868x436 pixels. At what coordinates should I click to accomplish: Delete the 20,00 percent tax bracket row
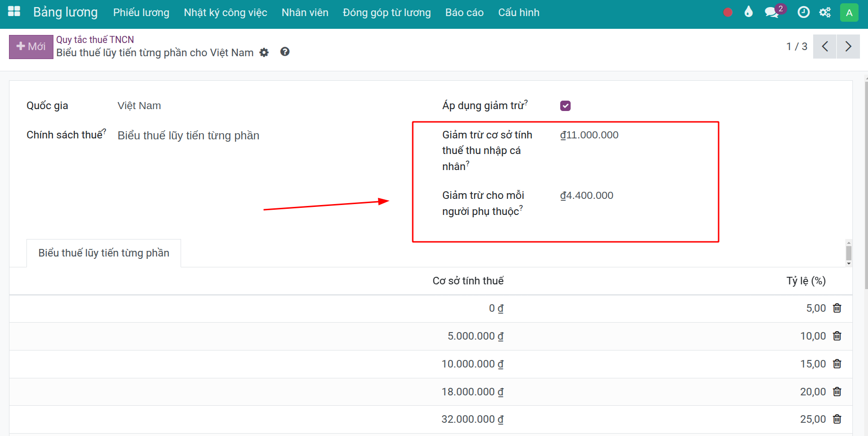tap(837, 392)
